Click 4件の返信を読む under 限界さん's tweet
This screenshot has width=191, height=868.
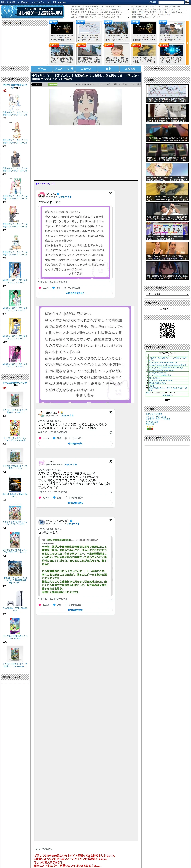pos(75,443)
